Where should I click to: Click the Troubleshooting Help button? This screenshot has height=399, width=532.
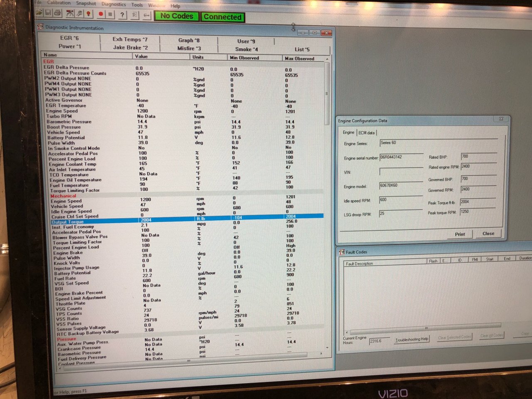pos(411,339)
